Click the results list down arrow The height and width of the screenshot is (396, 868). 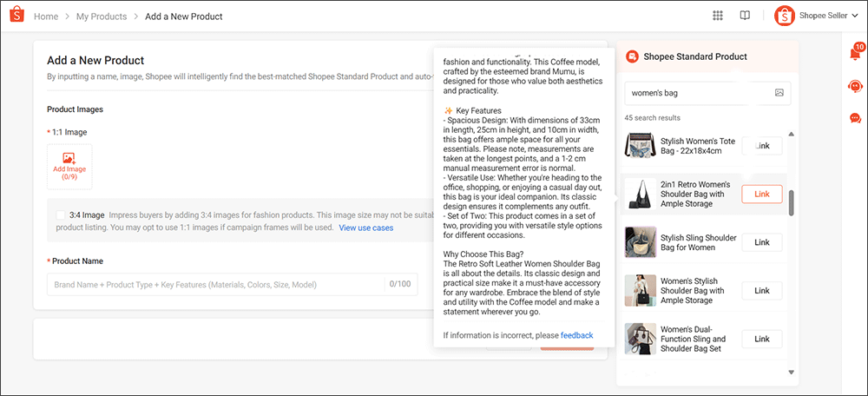pos(791,373)
